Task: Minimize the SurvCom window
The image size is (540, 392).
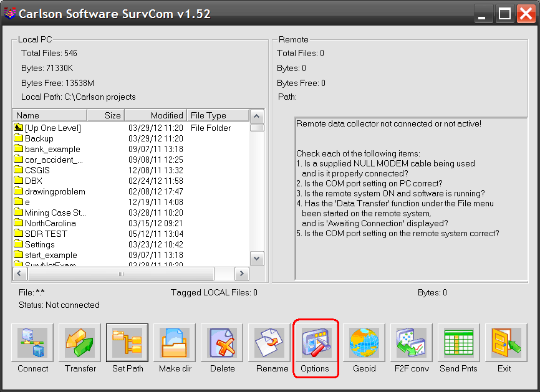Action: pyautogui.click(x=482, y=14)
